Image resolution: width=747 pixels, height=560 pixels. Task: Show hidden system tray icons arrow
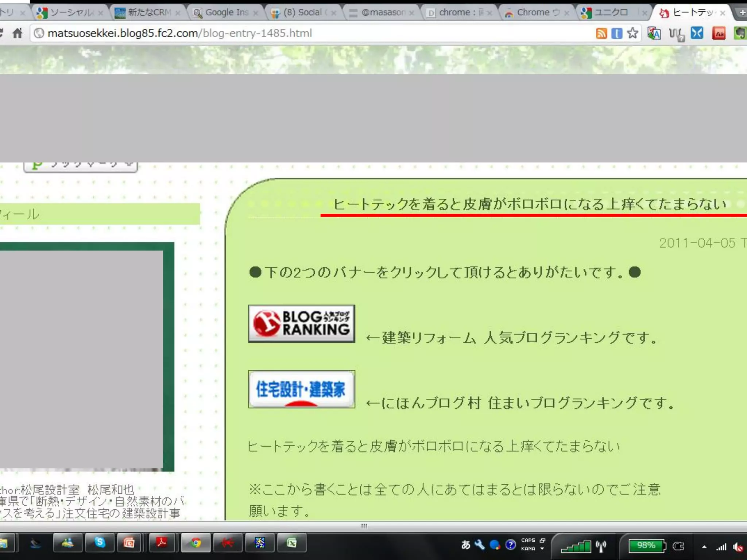point(704,547)
